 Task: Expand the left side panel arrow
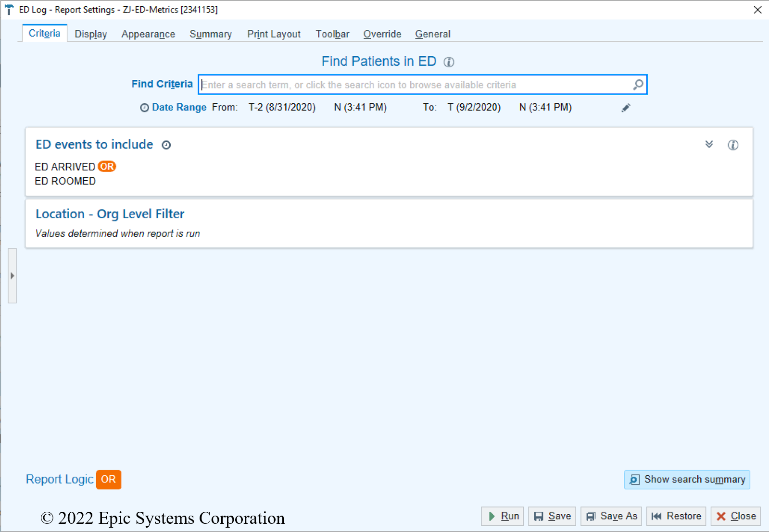13,276
